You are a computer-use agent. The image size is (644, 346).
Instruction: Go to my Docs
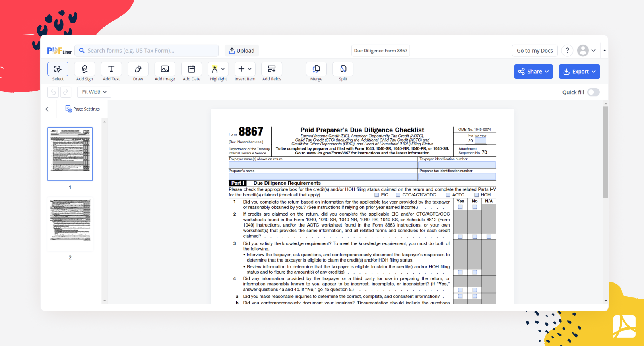point(535,51)
